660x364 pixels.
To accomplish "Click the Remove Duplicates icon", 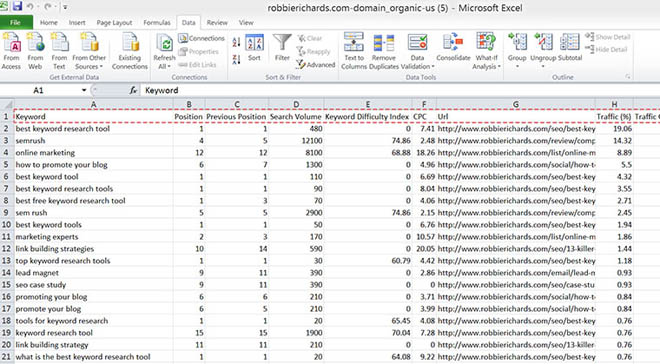I will [383, 42].
